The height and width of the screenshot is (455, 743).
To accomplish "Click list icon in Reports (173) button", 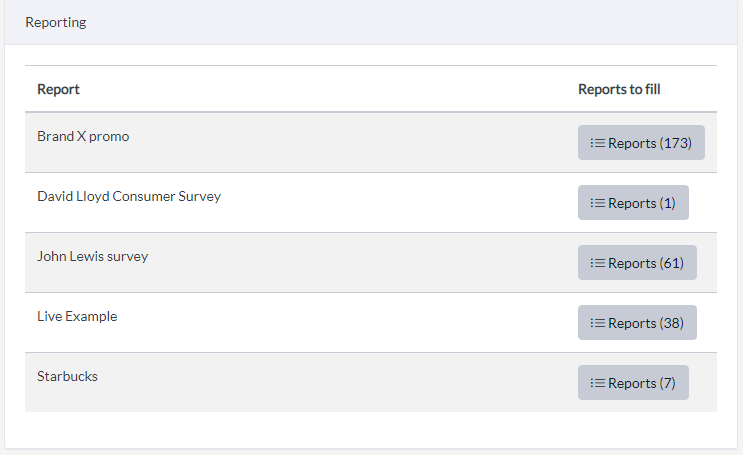I will 598,143.
